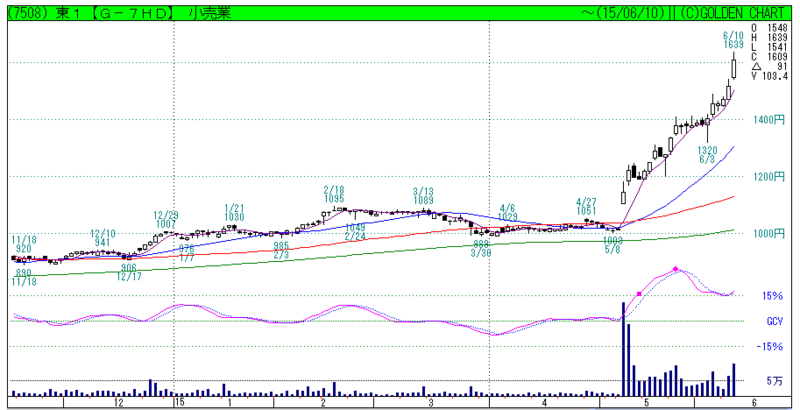Screen dimensions: 800x410
Task: Click the year label 15 on time axis
Action: click(179, 403)
